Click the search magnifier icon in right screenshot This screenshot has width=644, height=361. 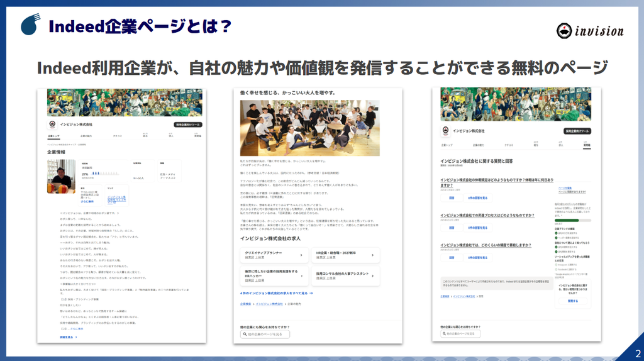coord(445,333)
